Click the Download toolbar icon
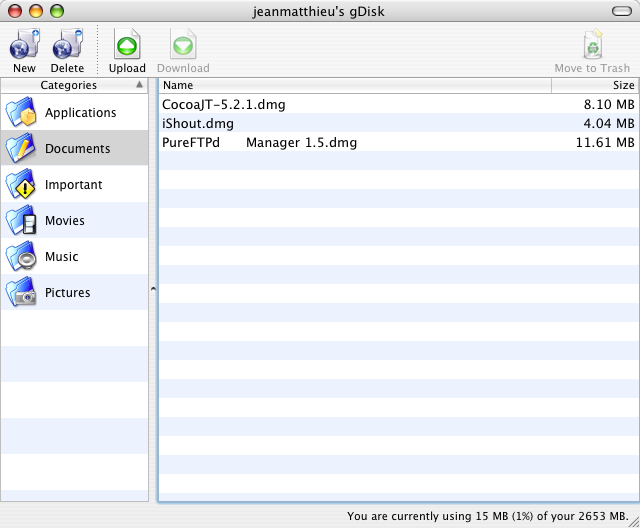The width and height of the screenshot is (640, 528). 183,45
